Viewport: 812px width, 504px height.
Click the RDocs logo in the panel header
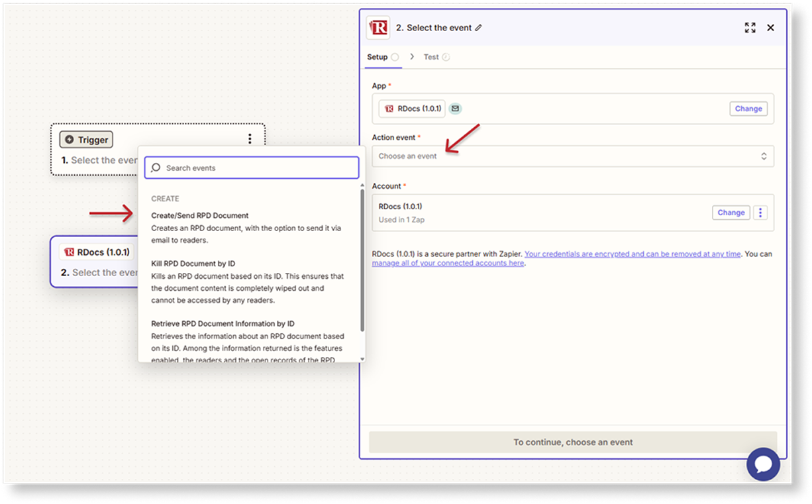tap(378, 28)
